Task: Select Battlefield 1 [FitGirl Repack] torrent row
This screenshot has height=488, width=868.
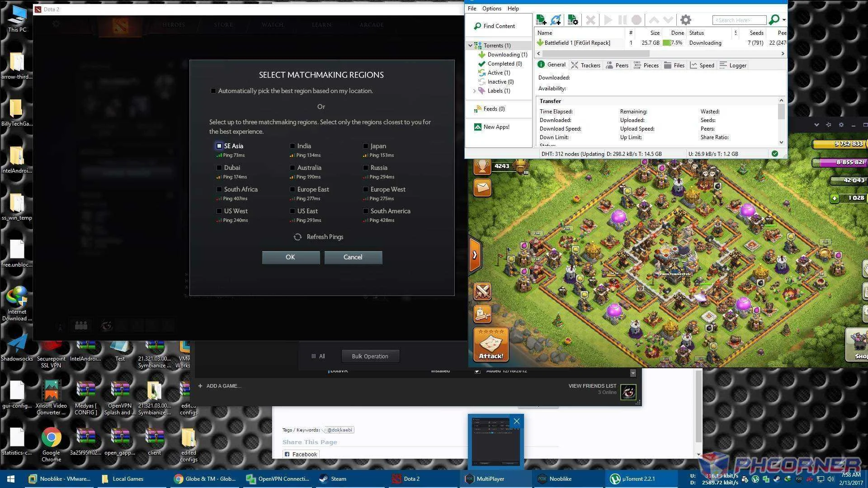Action: click(x=661, y=43)
